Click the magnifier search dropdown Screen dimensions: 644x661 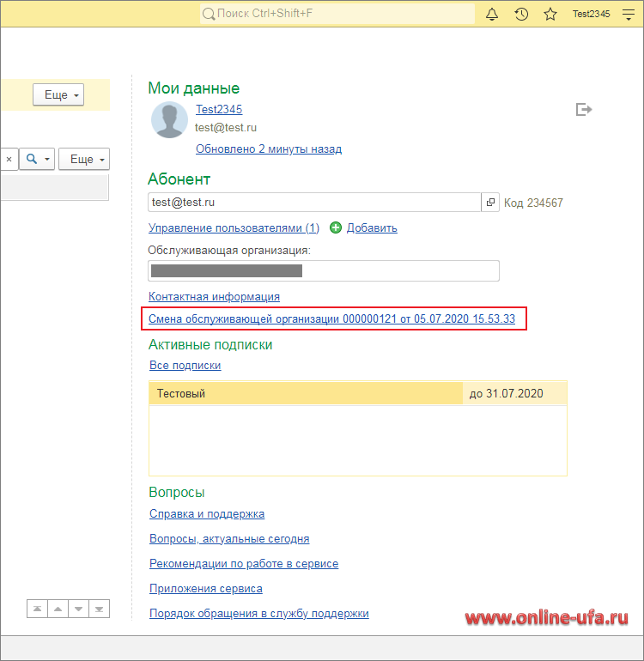tap(37, 160)
